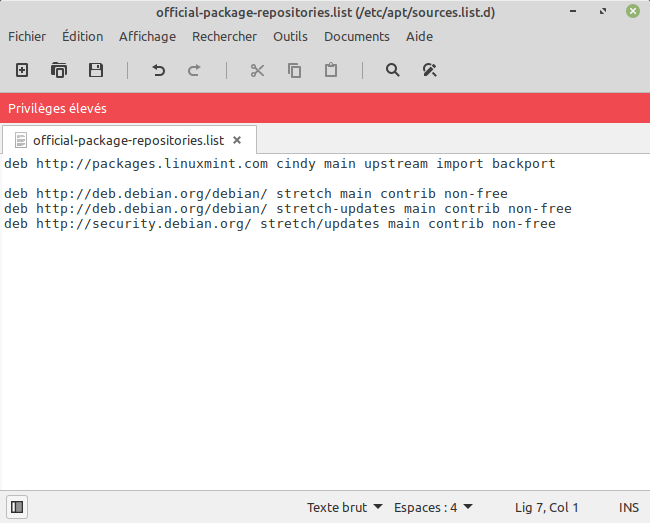Select the official-package-repositories.list tab
650x523 pixels.
point(128,140)
